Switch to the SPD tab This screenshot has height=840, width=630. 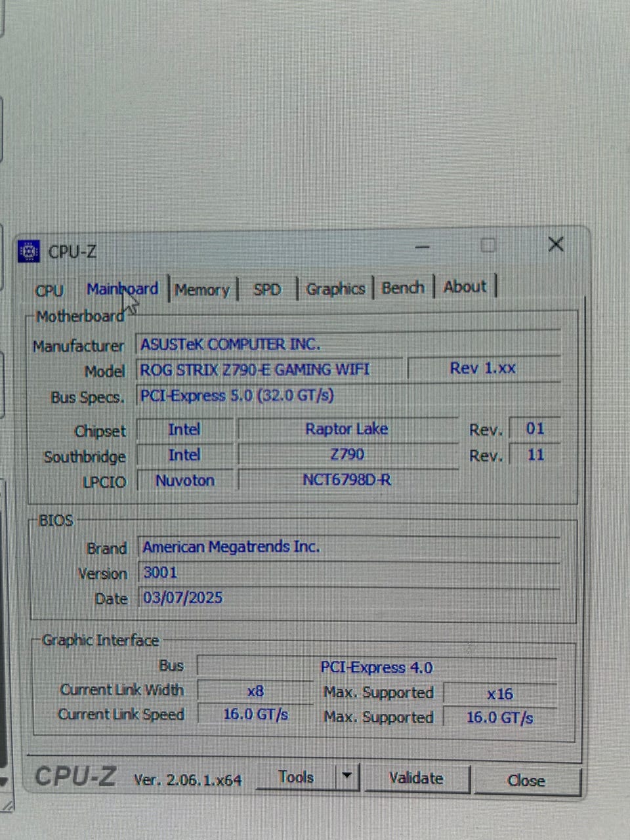(x=267, y=289)
